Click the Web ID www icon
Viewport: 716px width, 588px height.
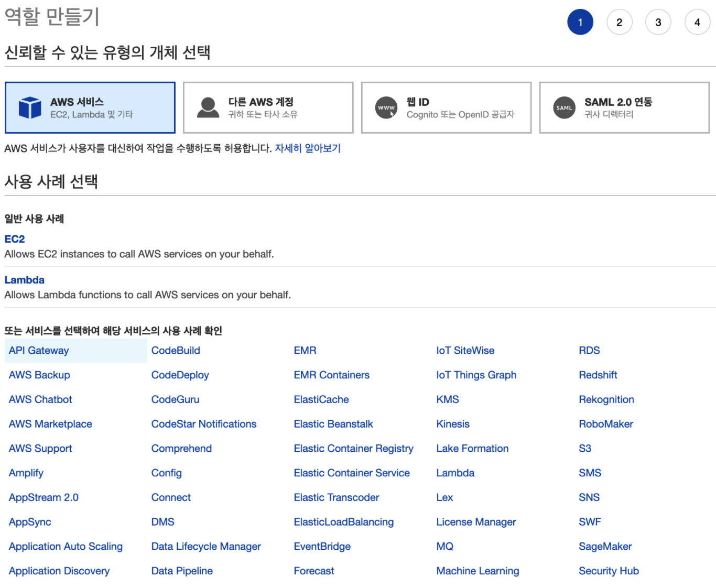click(386, 107)
